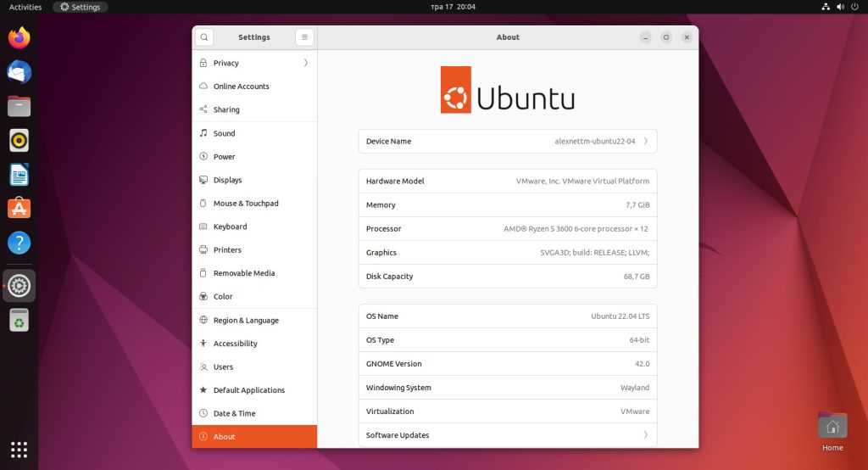Open the Privacy settings section

click(x=254, y=63)
